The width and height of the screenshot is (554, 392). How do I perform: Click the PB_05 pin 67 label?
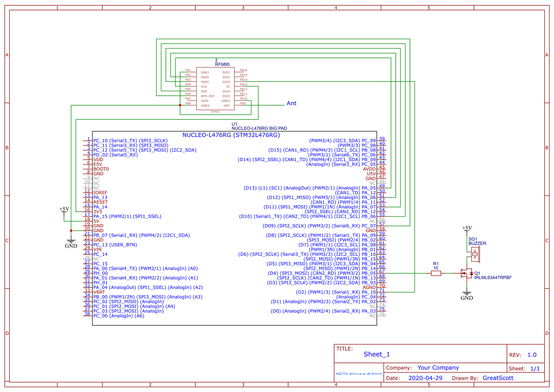coord(369,273)
